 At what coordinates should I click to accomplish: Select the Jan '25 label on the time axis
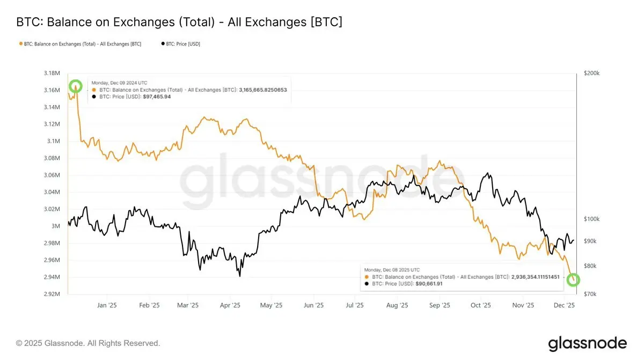[106, 305]
